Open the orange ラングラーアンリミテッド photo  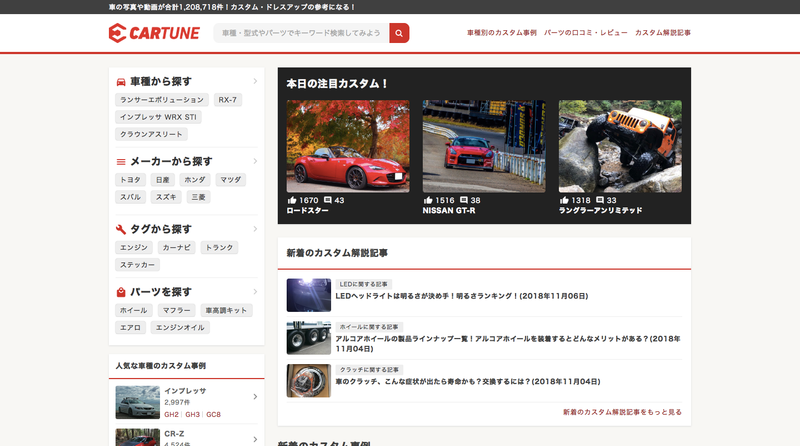(620, 146)
